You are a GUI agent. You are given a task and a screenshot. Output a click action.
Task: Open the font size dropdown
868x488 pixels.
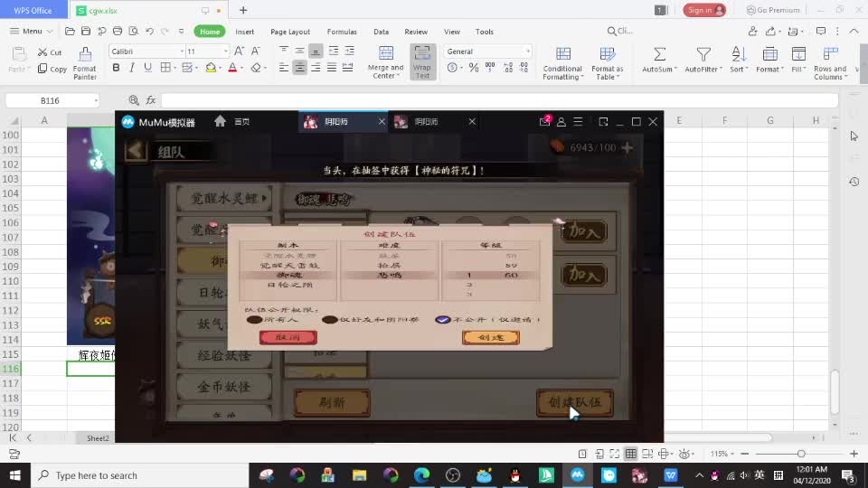(225, 52)
